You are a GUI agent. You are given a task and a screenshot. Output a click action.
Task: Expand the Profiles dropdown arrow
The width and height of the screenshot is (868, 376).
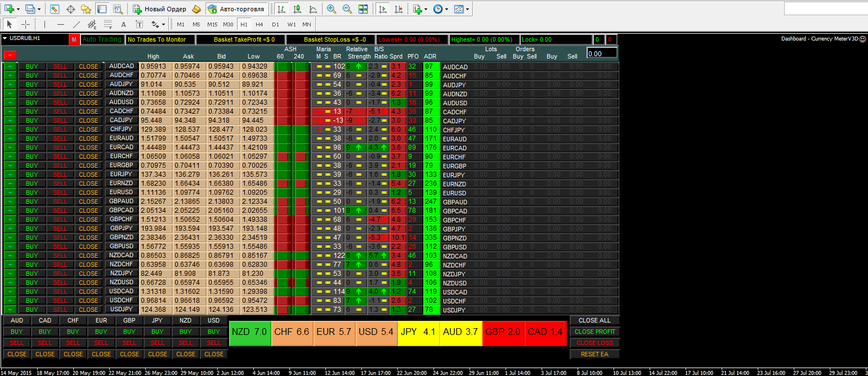(40, 9)
